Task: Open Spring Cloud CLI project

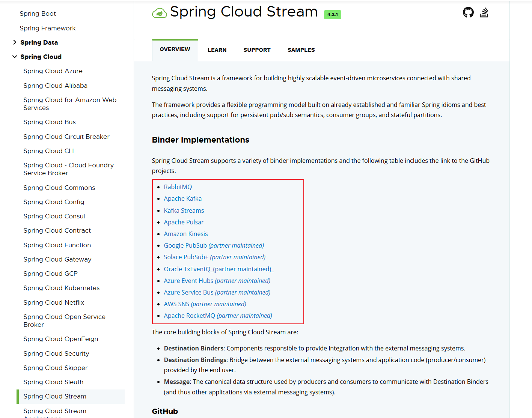Action: coord(49,151)
